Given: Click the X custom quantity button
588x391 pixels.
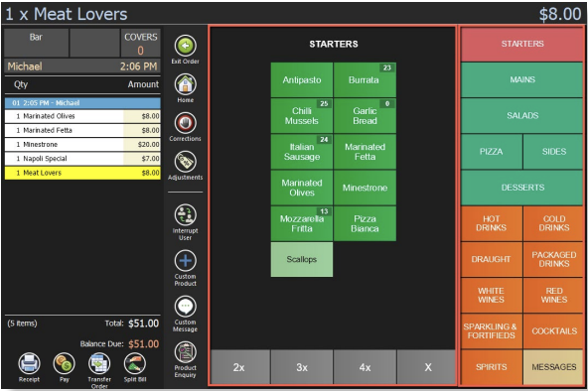Looking at the screenshot, I should pos(426,367).
